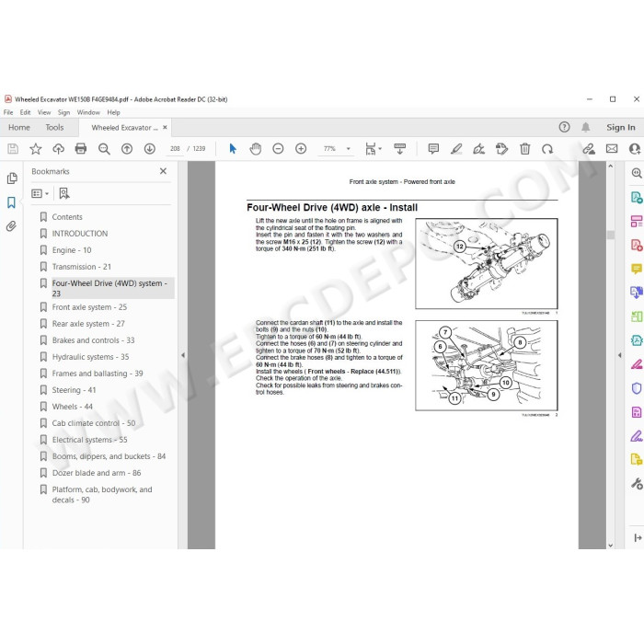Screen dimensions: 644x644
Task: Open Page Thumbnails panel icon
Action: point(12,178)
